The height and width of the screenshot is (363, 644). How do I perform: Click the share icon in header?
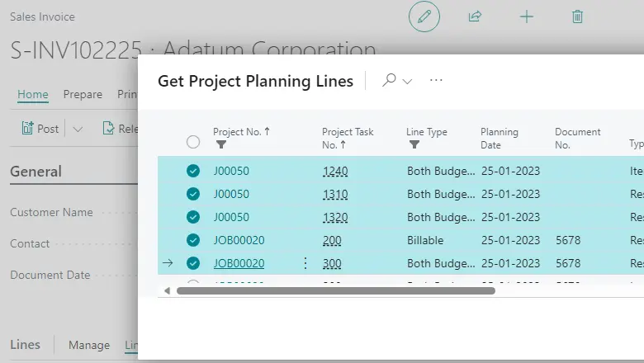475,16
